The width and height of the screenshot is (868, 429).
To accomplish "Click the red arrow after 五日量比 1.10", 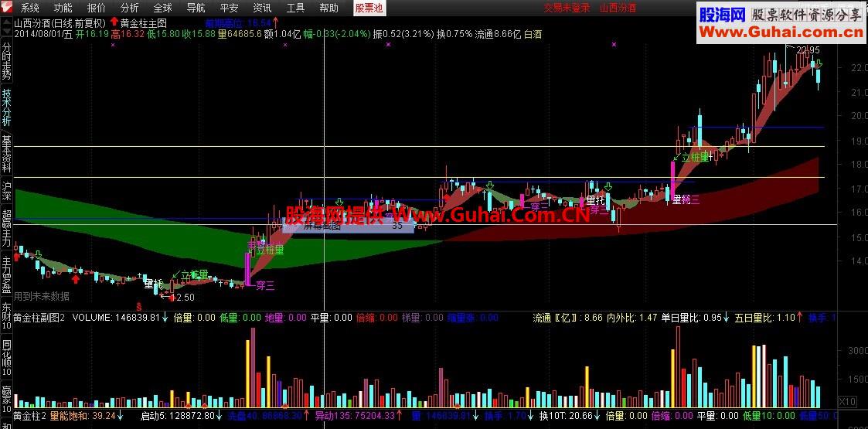I will [799, 318].
